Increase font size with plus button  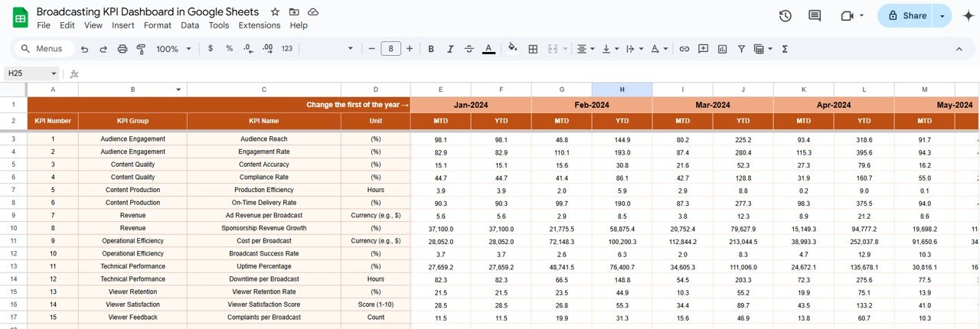410,49
